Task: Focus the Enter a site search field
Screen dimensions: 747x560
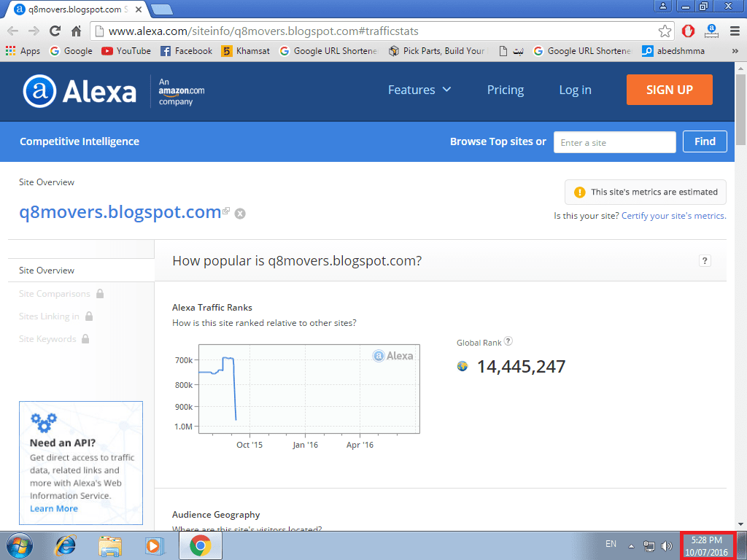Action: 614,142
